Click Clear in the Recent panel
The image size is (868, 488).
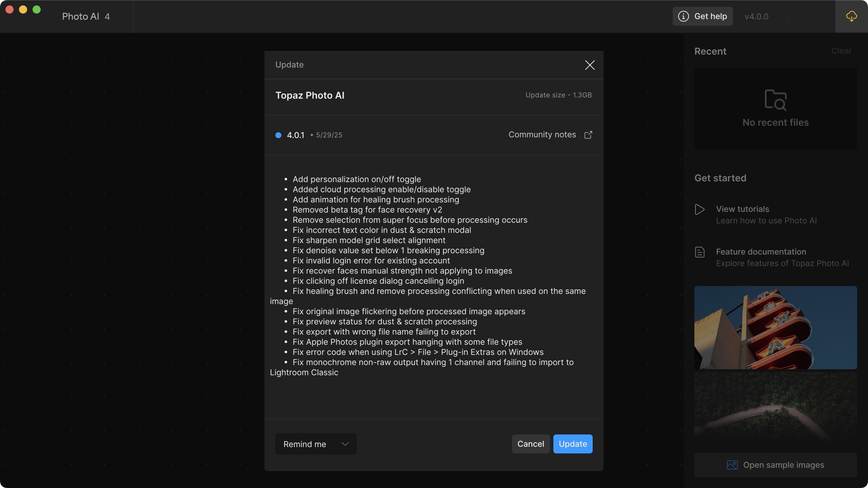click(x=841, y=51)
